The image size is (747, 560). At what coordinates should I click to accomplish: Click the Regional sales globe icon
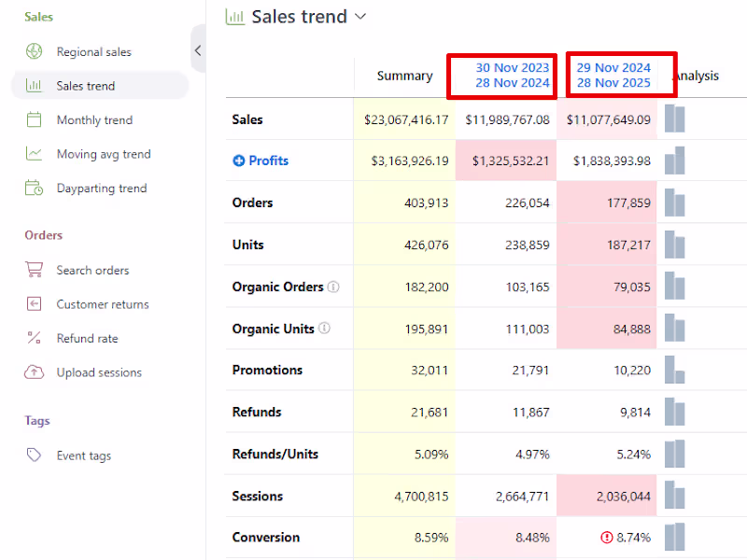coord(34,51)
